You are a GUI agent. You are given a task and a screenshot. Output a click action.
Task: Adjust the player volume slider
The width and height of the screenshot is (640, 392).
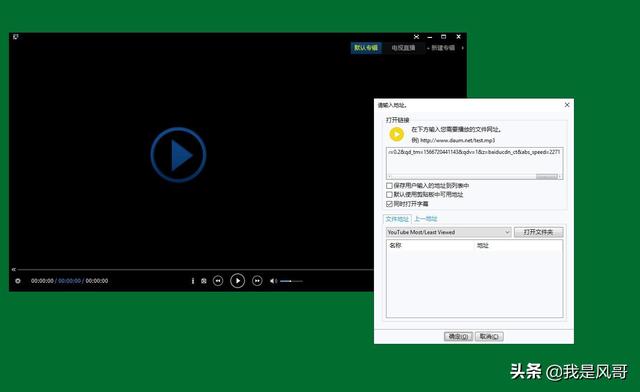pos(291,281)
